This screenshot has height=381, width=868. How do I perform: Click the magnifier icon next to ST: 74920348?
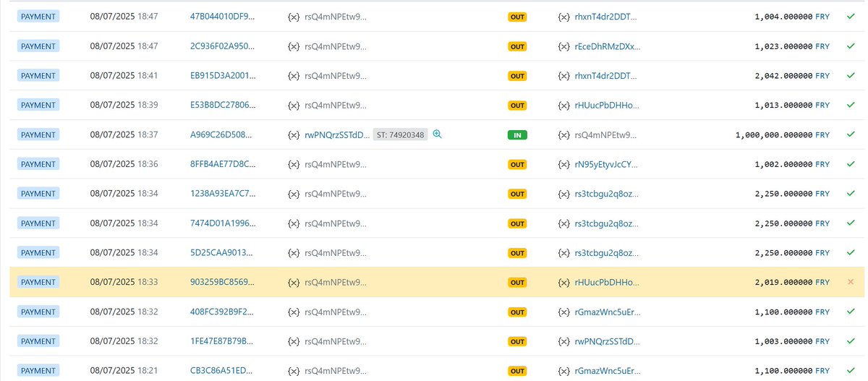[x=437, y=134]
